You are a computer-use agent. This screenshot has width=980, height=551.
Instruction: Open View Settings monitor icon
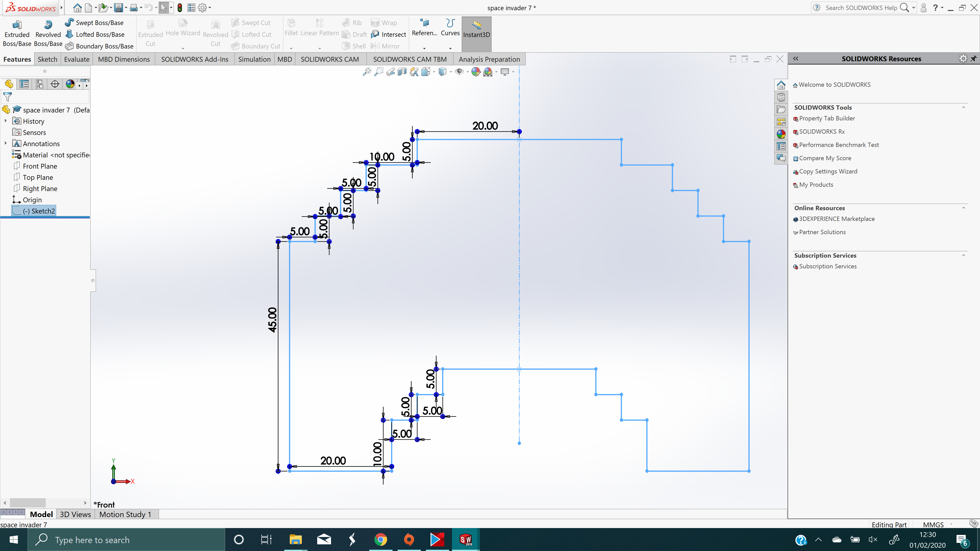[505, 71]
